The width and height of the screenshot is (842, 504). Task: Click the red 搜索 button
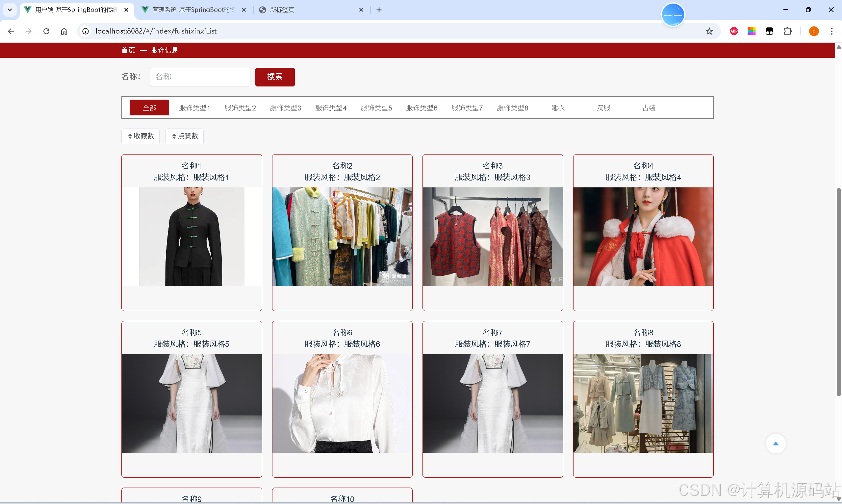tap(274, 77)
